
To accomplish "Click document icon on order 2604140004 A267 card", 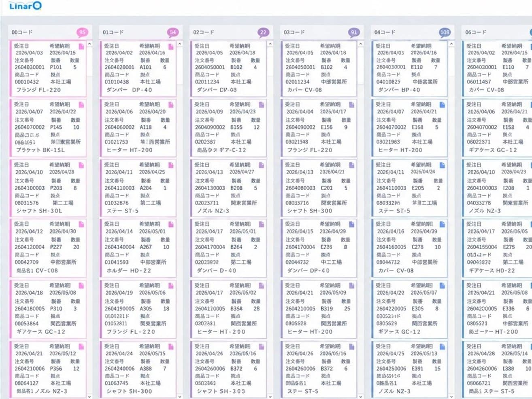I will point(171,224).
